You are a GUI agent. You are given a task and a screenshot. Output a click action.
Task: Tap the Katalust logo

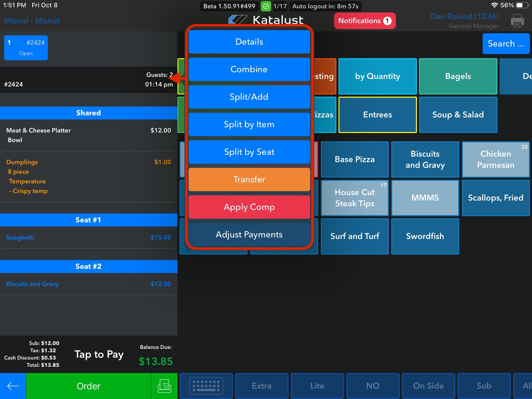tap(266, 20)
